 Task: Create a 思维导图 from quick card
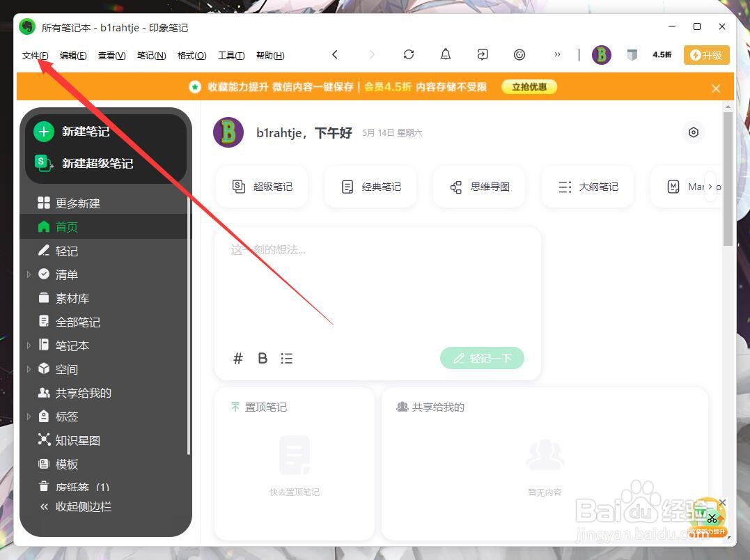click(x=479, y=187)
